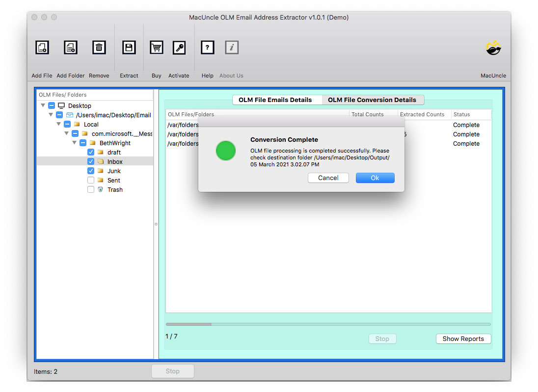This screenshot has width=538, height=392.
Task: Toggle the Desktop checkbox
Action: click(52, 105)
